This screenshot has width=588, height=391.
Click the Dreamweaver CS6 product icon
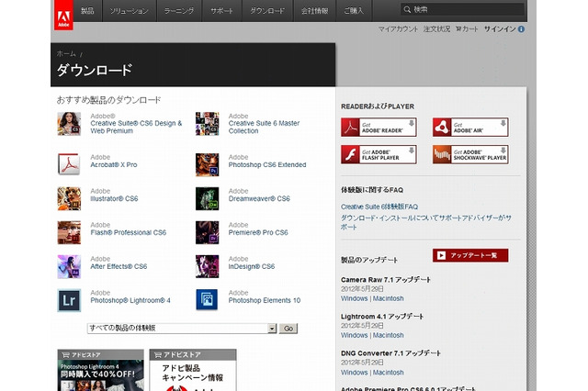click(209, 198)
